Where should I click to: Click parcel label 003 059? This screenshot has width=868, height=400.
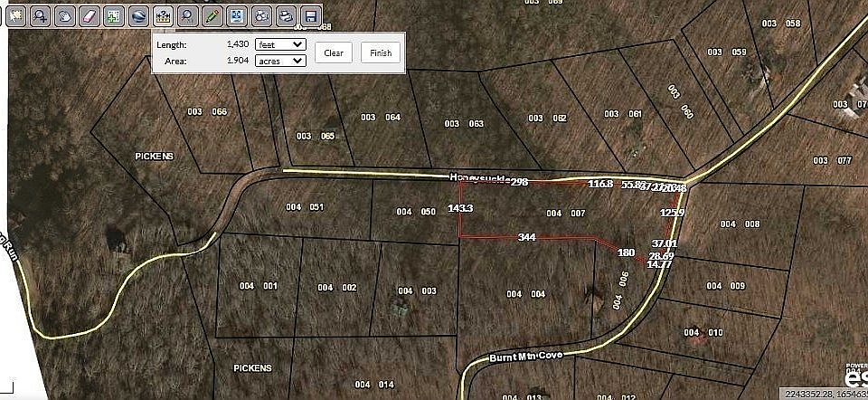click(x=727, y=52)
